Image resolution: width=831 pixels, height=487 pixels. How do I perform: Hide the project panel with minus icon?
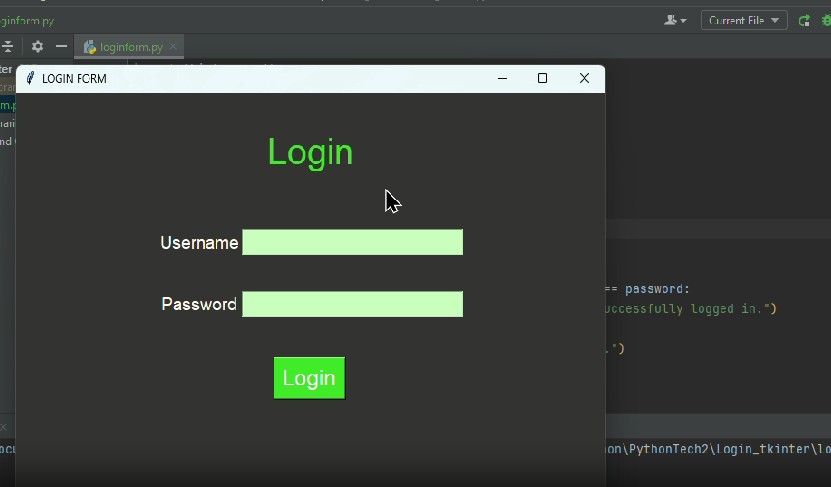coord(61,46)
